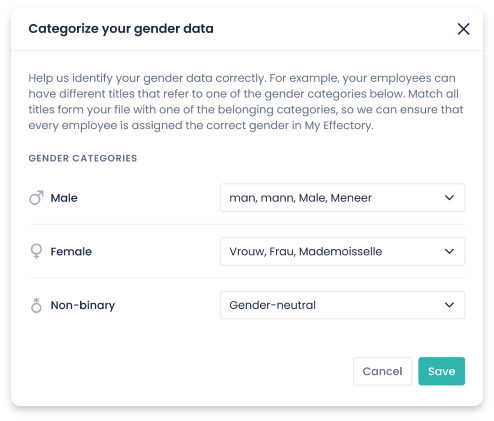Click the male gender symbol icon
Viewport: 494px width, 421px height.
(36, 198)
